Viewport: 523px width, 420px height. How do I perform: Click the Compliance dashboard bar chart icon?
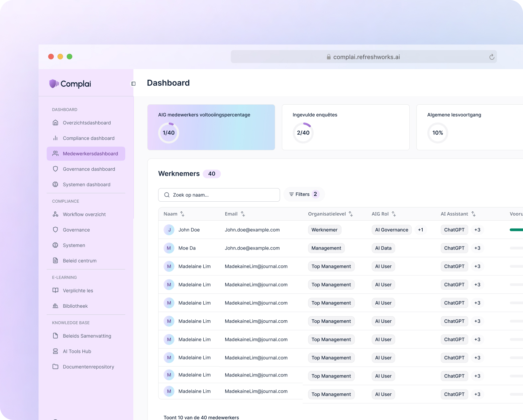pyautogui.click(x=55, y=138)
